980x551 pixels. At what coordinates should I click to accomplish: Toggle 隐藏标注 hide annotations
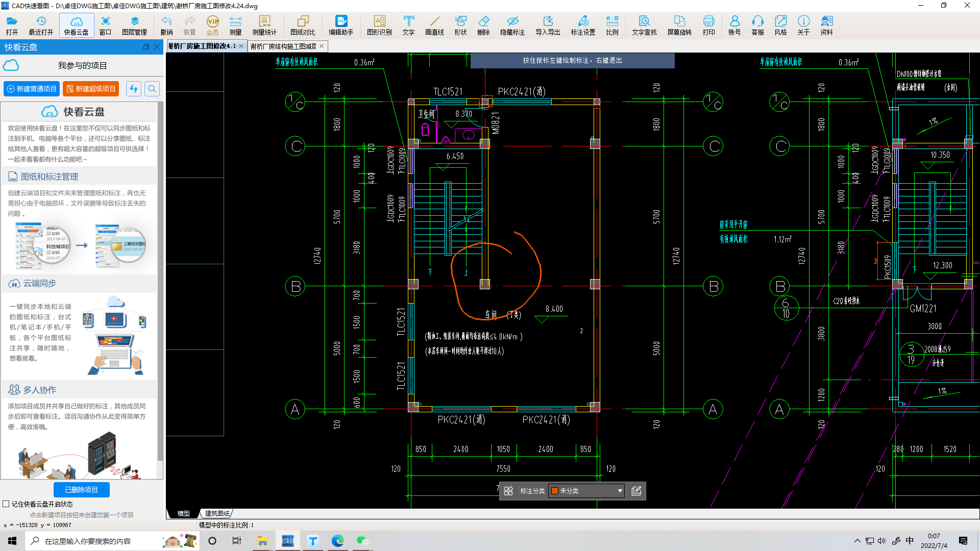click(512, 25)
